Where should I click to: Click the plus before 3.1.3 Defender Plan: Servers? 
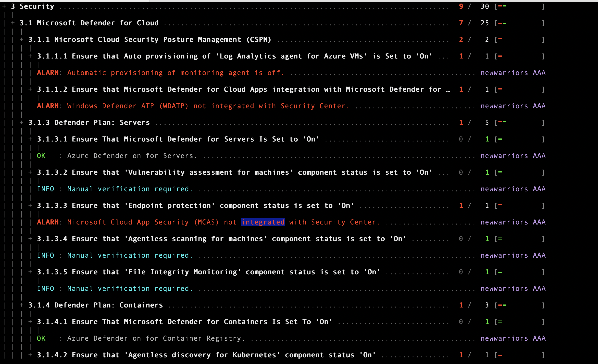22,123
